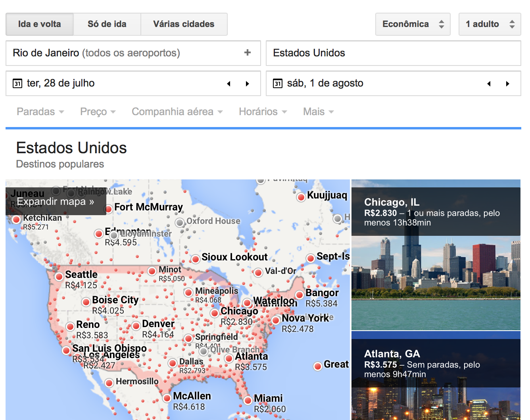The width and height of the screenshot is (530, 420).
Task: Select the Ida e volta trip type
Action: tap(40, 24)
